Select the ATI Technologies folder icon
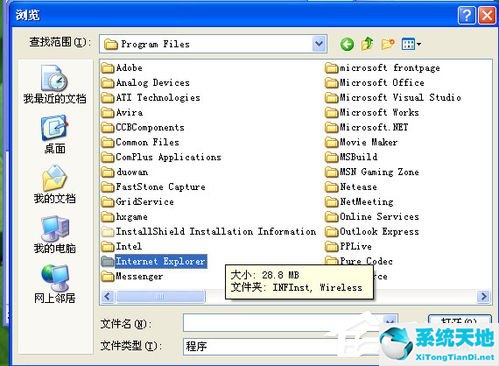The width and height of the screenshot is (499, 366). tap(107, 98)
